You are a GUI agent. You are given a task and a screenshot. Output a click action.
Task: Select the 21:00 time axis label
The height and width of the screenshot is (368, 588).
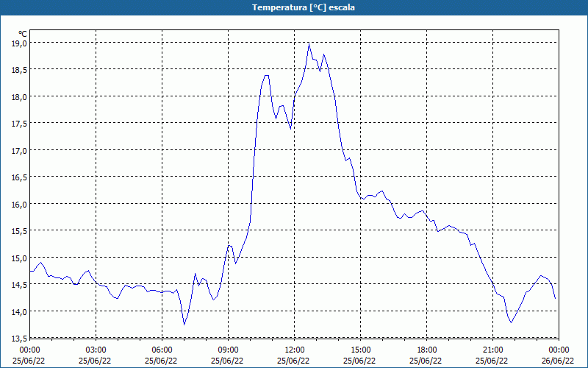(492, 350)
